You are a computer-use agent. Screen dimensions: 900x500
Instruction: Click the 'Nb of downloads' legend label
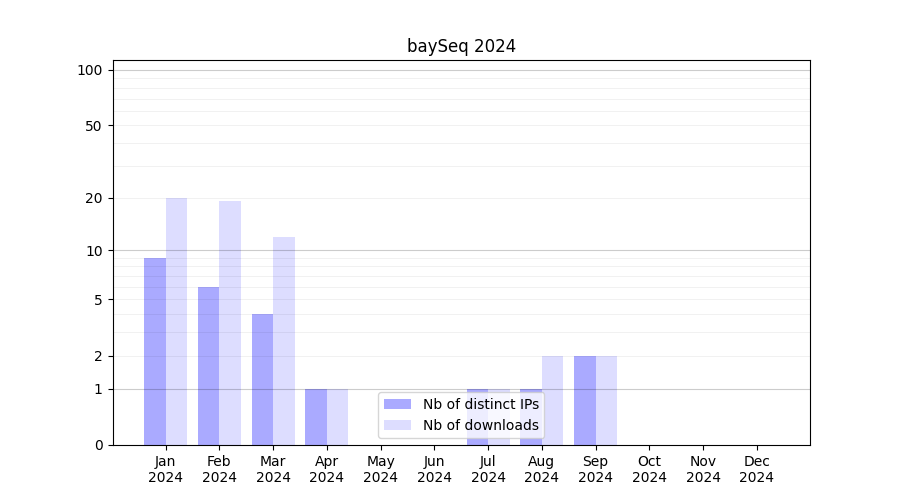[480, 425]
